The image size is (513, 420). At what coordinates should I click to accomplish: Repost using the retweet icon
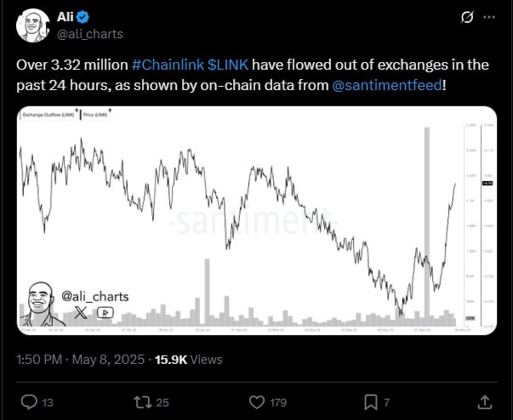143,402
